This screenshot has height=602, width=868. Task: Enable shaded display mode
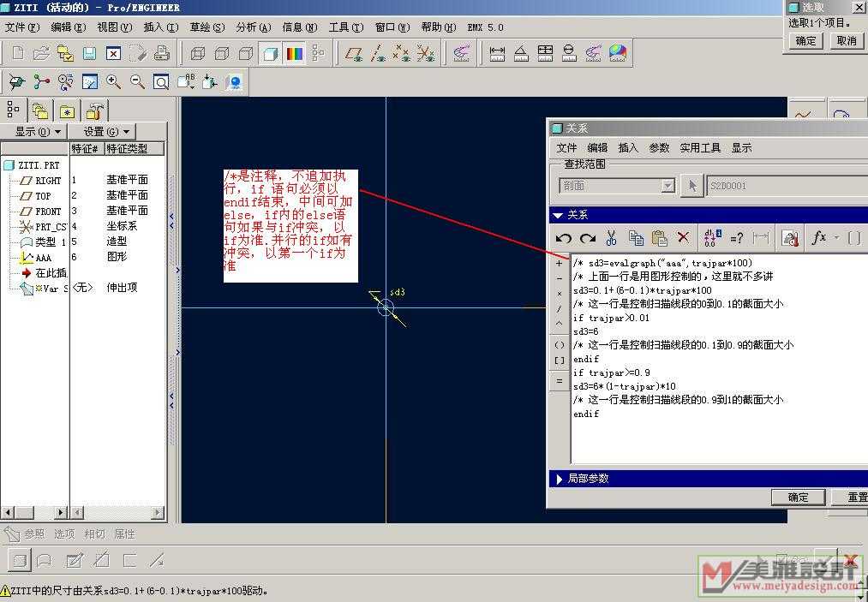[x=270, y=53]
